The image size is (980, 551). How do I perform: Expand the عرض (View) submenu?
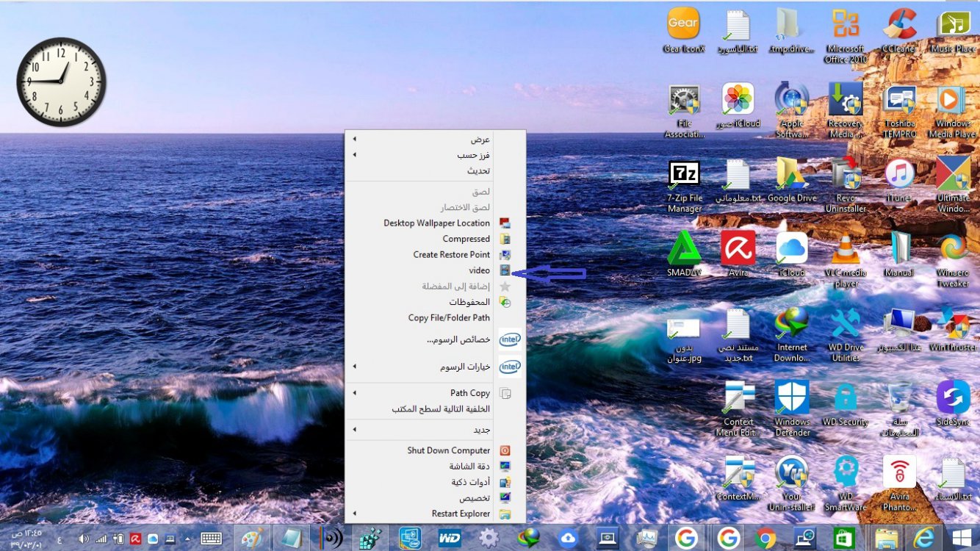[x=435, y=139]
